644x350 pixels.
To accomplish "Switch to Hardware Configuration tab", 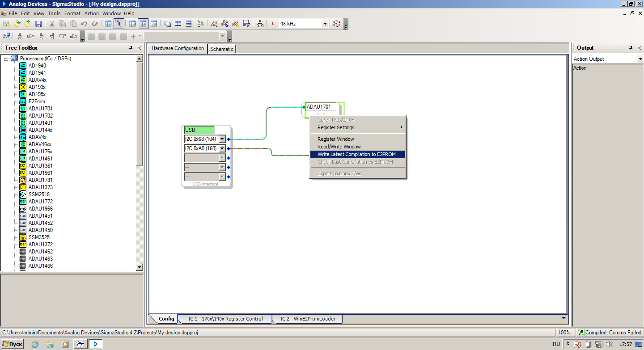I will pos(178,48).
